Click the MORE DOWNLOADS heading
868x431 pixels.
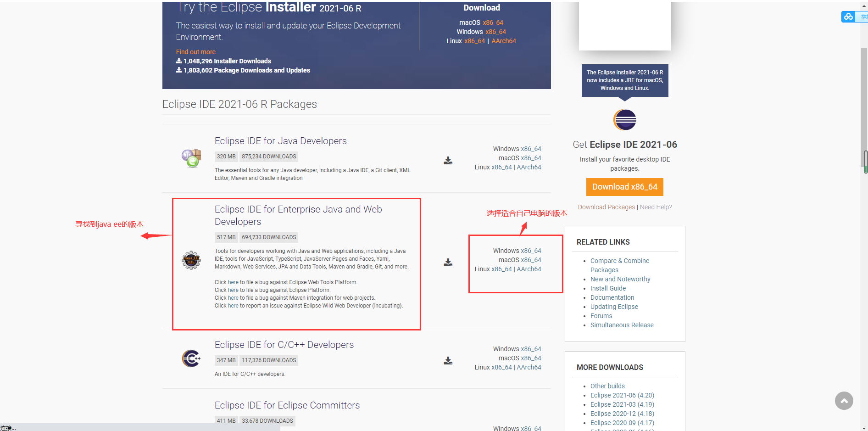[610, 367]
